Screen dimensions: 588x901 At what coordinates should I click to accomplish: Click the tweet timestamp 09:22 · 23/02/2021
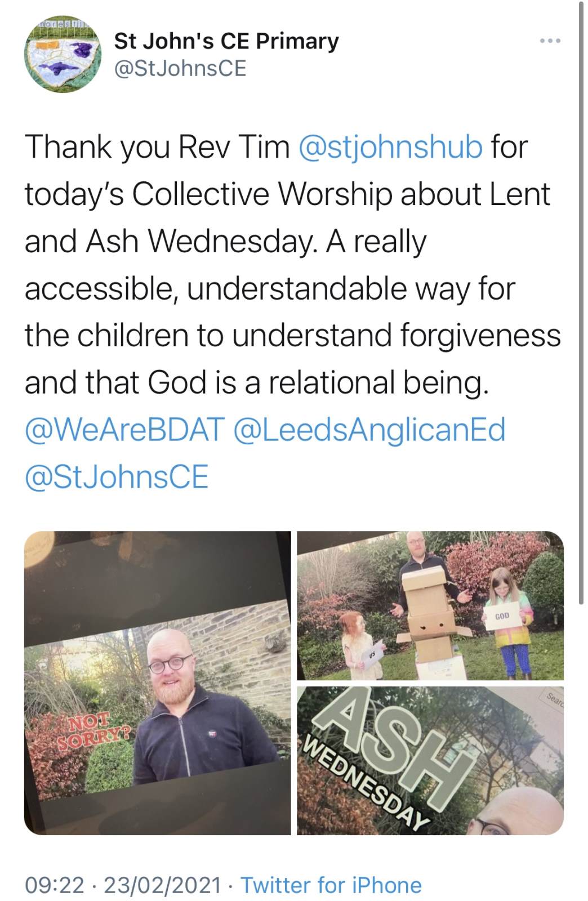[123, 885]
